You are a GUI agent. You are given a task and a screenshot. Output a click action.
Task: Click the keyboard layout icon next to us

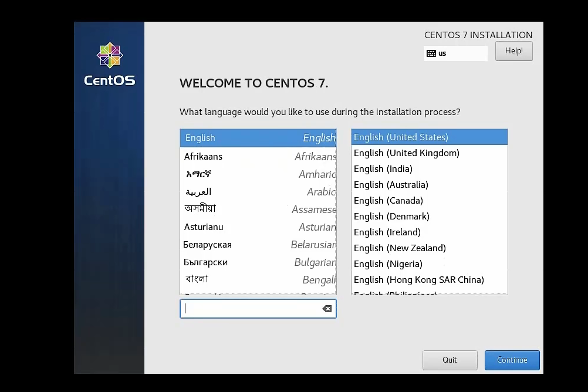[x=431, y=53]
